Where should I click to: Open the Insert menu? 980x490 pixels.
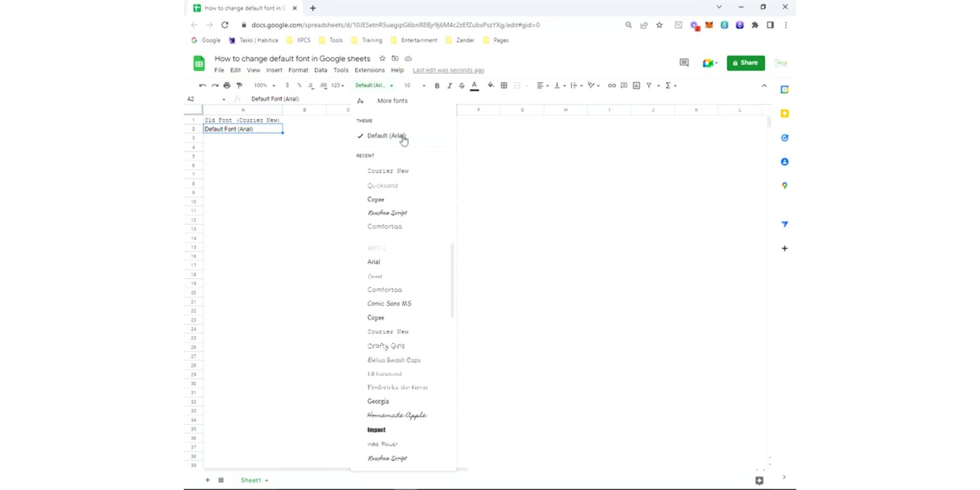pyautogui.click(x=274, y=70)
